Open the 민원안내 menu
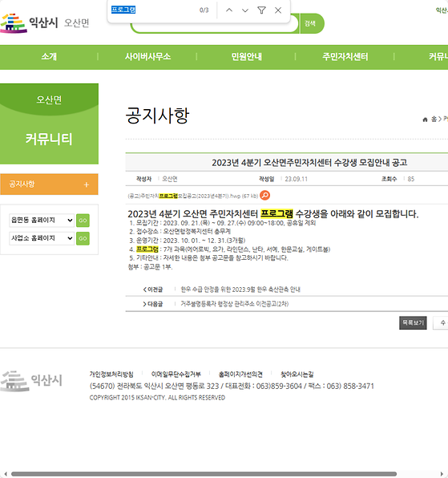The image size is (448, 478). (246, 57)
